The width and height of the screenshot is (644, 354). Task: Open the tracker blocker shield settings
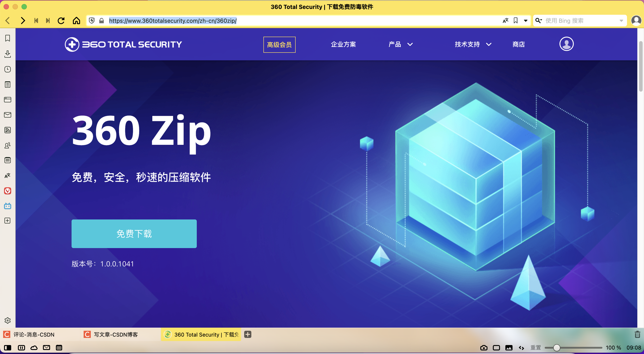[x=92, y=21]
